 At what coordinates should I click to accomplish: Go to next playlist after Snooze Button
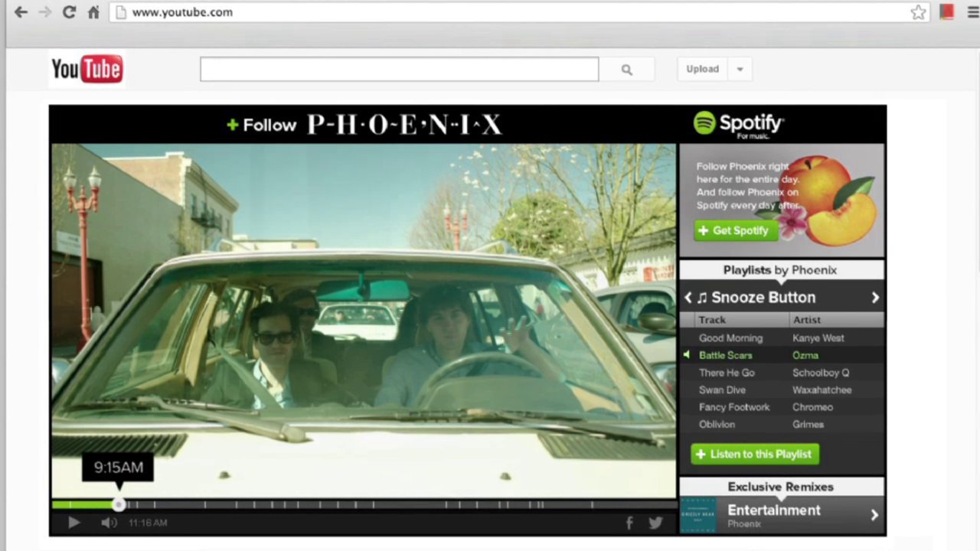[874, 297]
